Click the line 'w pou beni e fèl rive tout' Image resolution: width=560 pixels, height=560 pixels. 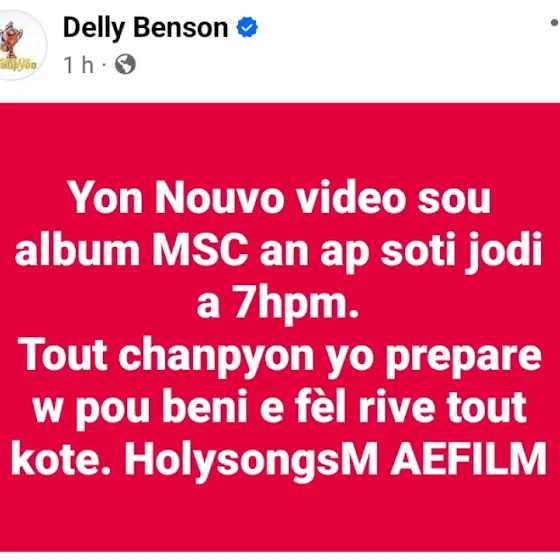(x=280, y=408)
